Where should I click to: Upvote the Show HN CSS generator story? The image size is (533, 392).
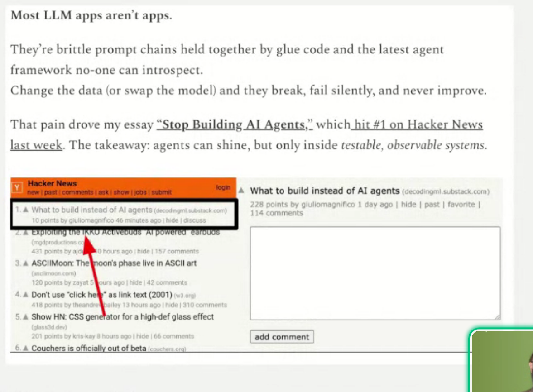tap(26, 317)
